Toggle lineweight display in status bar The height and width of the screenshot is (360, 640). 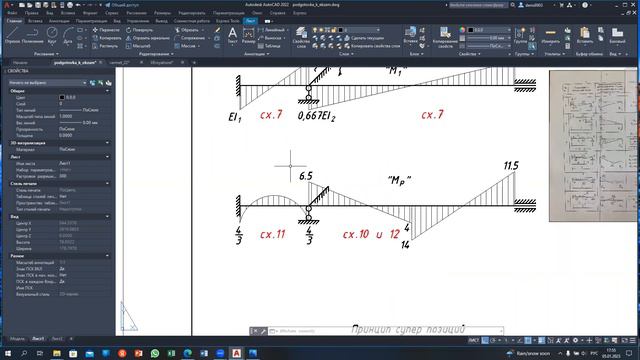click(541, 340)
